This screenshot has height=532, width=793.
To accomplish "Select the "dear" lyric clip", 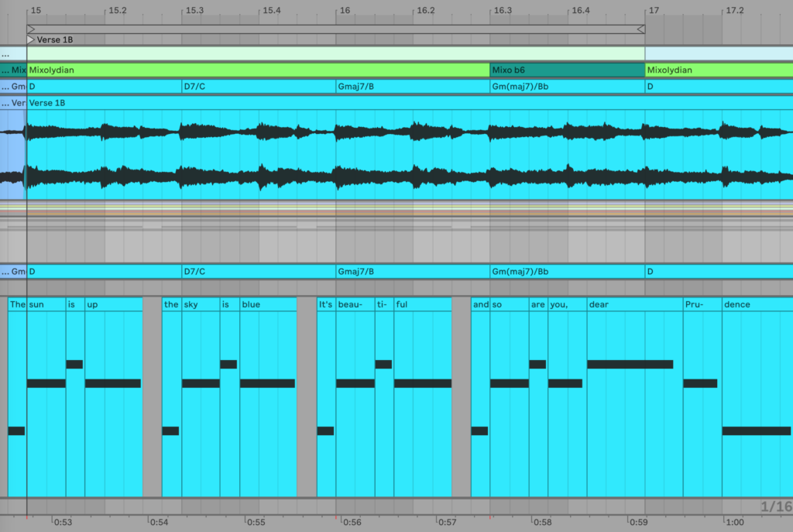I will click(635, 304).
